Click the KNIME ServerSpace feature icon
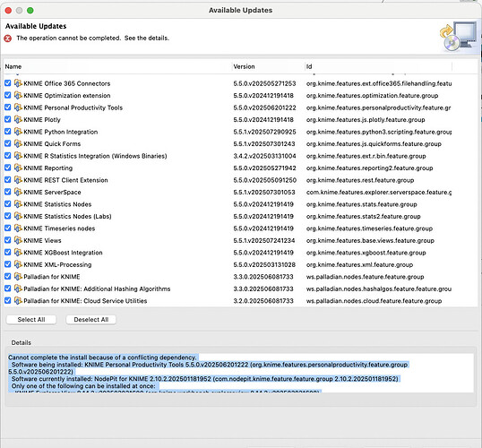The height and width of the screenshot is (448, 482). pyautogui.click(x=18, y=192)
